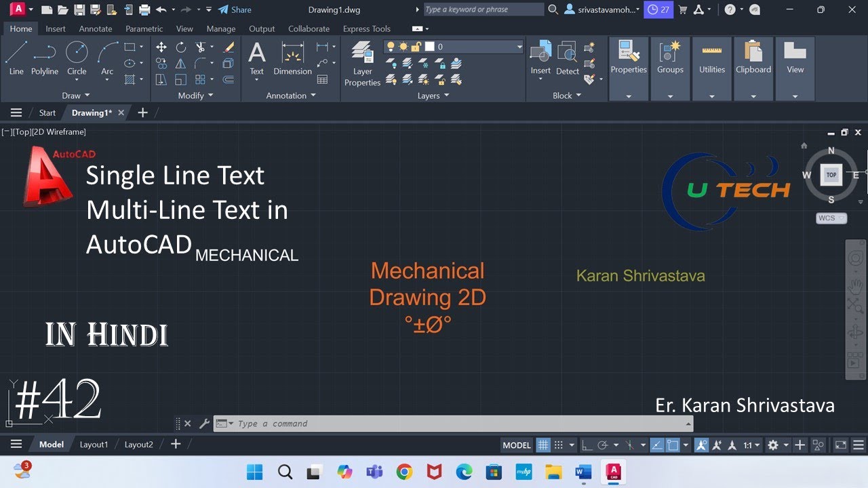Click the Properties panel button
Image resolution: width=868 pixels, height=488 pixels.
pyautogui.click(x=629, y=69)
